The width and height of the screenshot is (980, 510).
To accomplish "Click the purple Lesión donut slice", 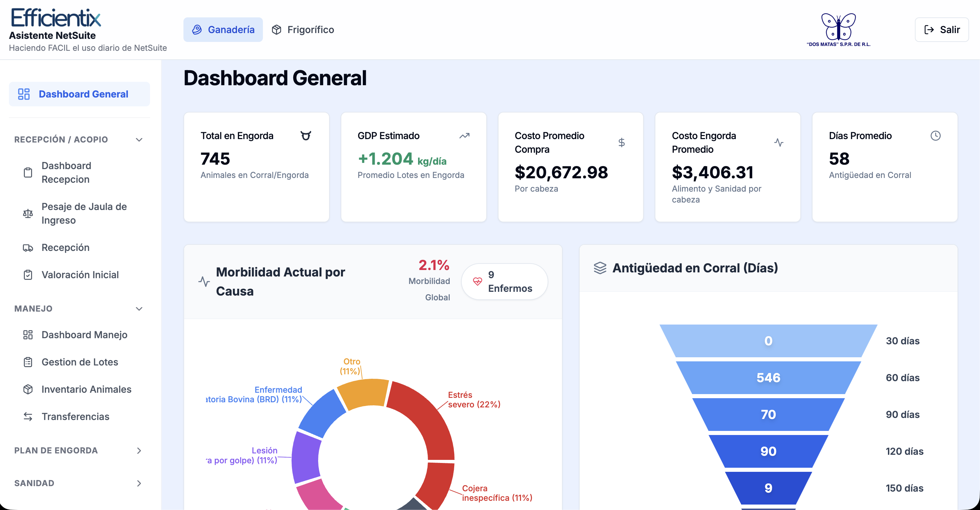I will pos(306,457).
